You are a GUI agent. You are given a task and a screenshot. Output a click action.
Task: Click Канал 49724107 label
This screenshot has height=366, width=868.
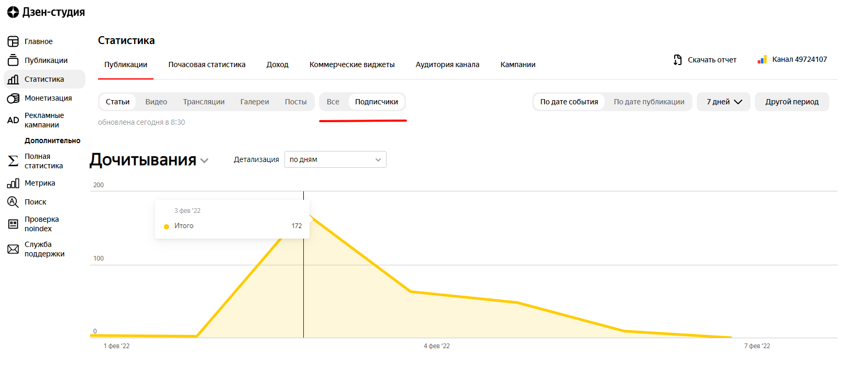799,59
